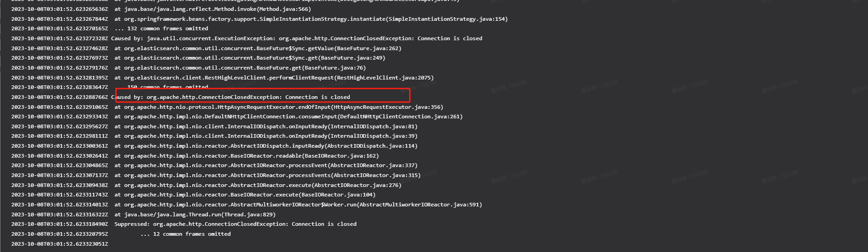Click the BaseIOReactor.readable log line
The height and width of the screenshot is (252, 868).
pos(195,156)
